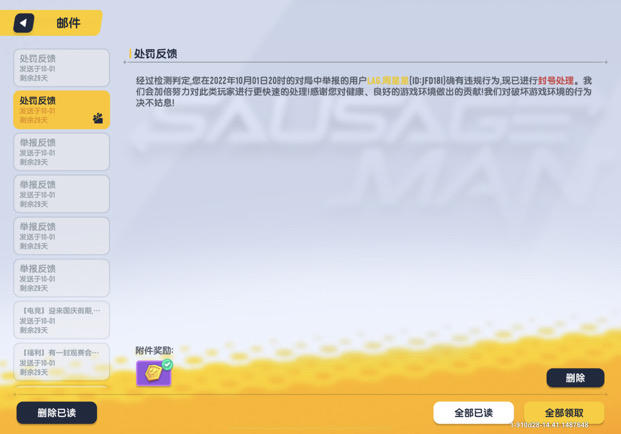Click the 处罚反馈 heading of the message
This screenshot has height=434, width=621.
click(x=155, y=54)
